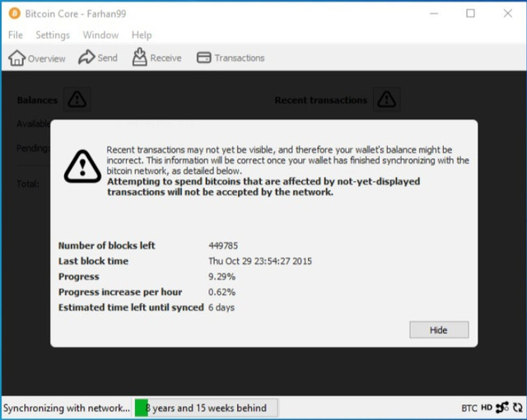Image resolution: width=527 pixels, height=420 pixels.
Task: Click the 'Estimated time left until synced' label
Action: [131, 307]
